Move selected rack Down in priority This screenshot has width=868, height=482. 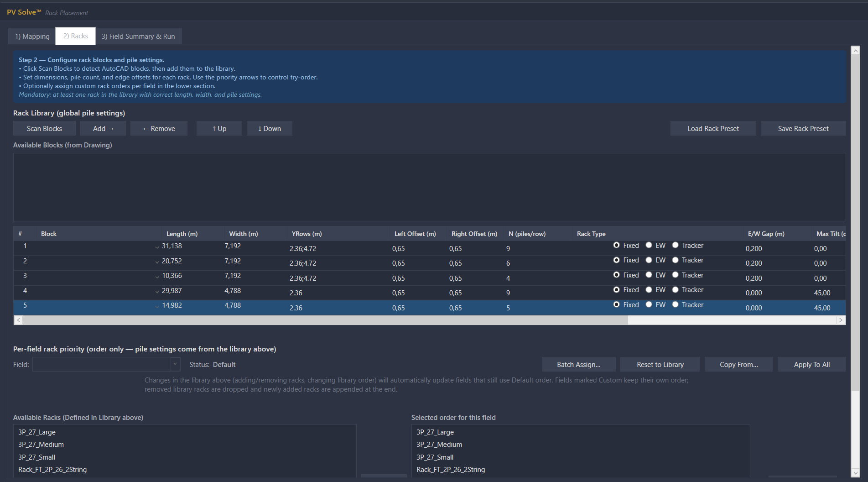point(270,129)
